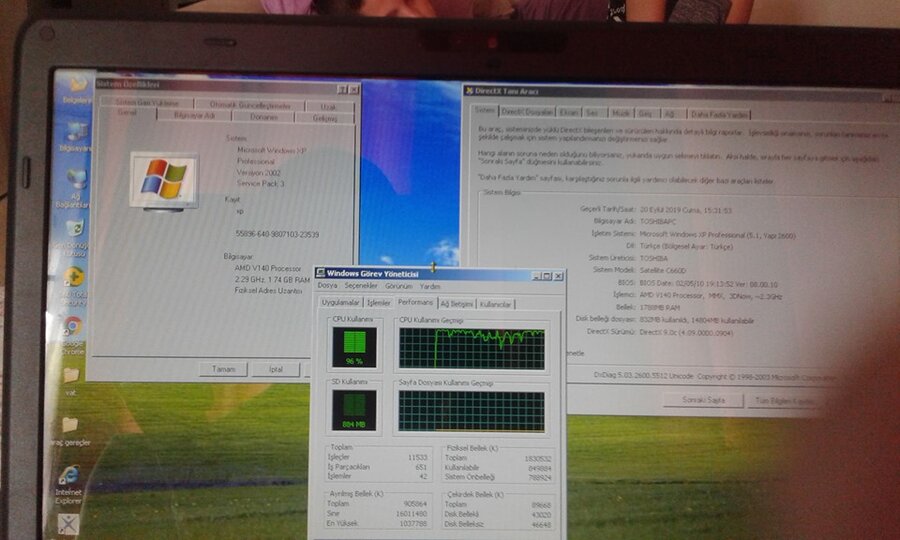
Task: Open the Görünüm menu
Action: point(398,286)
